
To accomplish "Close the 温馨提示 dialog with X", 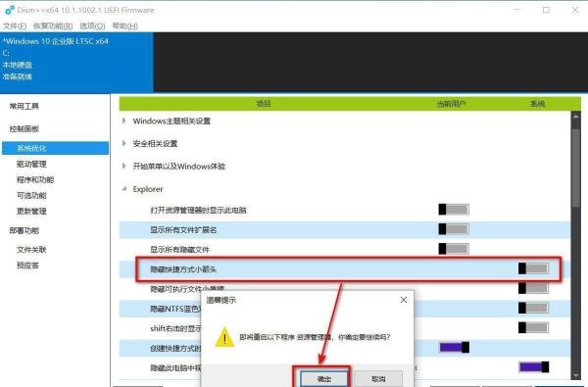I will click(404, 300).
